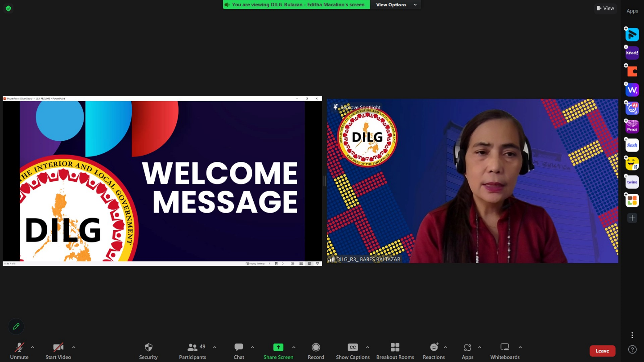Open the three-dot more menu in sidebar
This screenshot has height=362, width=644.
tap(632, 335)
